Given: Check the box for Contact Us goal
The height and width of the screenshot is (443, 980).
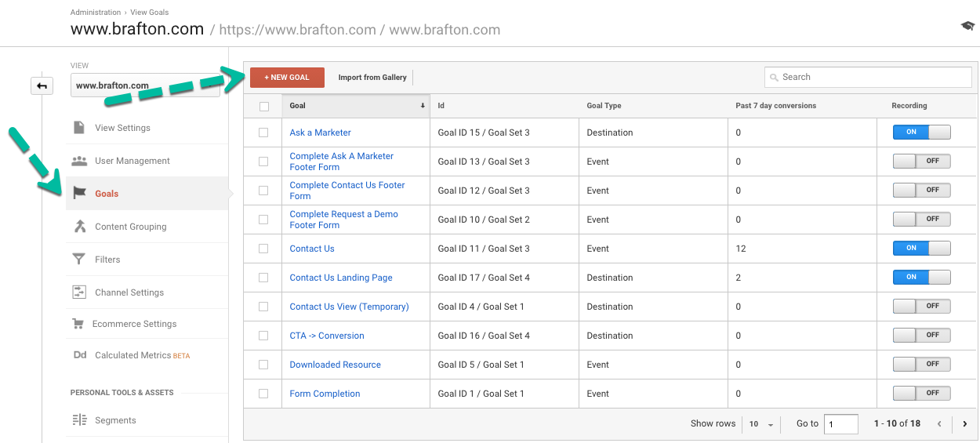Looking at the screenshot, I should click(x=263, y=249).
